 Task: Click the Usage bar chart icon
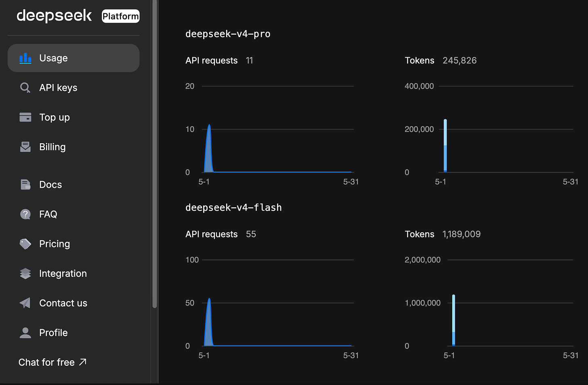25,58
